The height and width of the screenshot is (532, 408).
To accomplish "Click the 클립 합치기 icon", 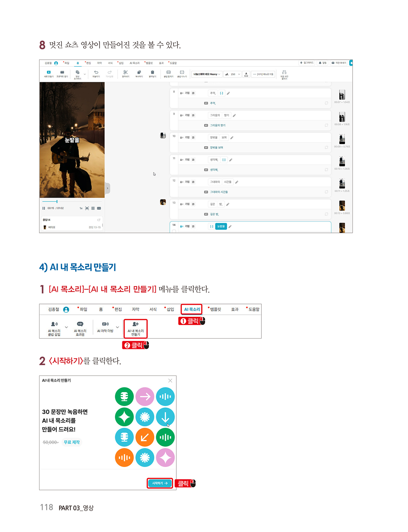I will pyautogui.click(x=168, y=72).
